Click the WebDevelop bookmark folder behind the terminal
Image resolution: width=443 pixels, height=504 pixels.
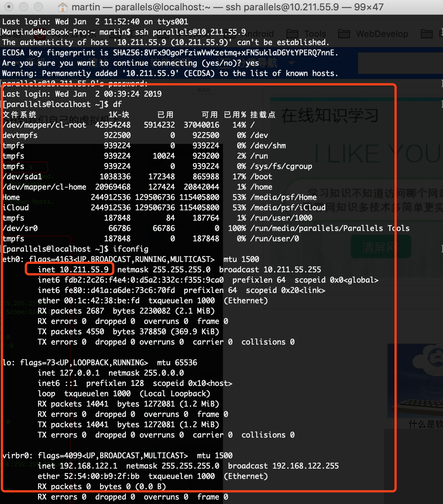point(373,34)
